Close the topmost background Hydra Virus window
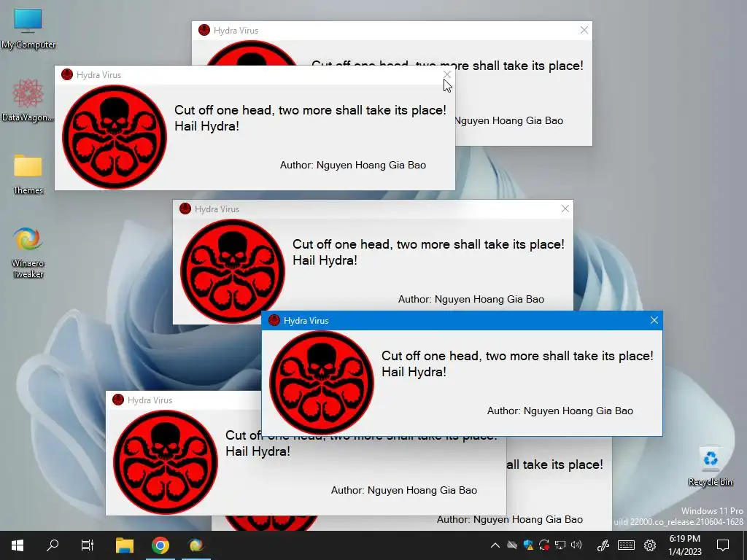This screenshot has width=747, height=560. [584, 30]
